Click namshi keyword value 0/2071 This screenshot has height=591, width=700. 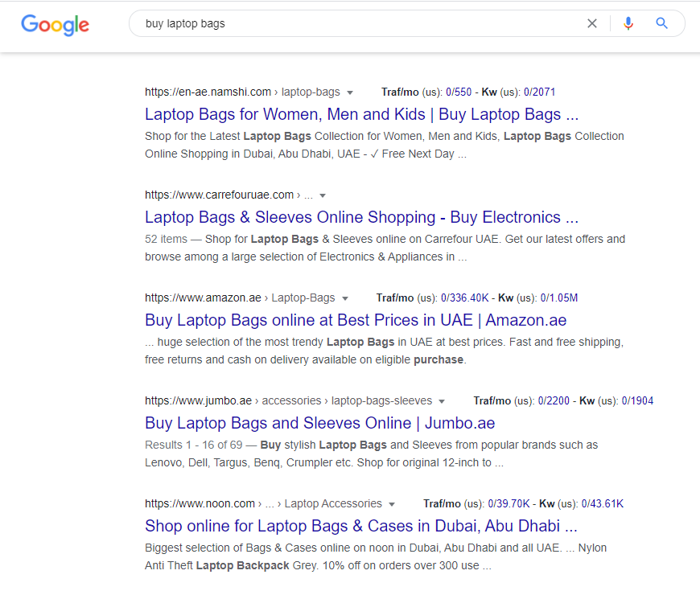coord(539,92)
